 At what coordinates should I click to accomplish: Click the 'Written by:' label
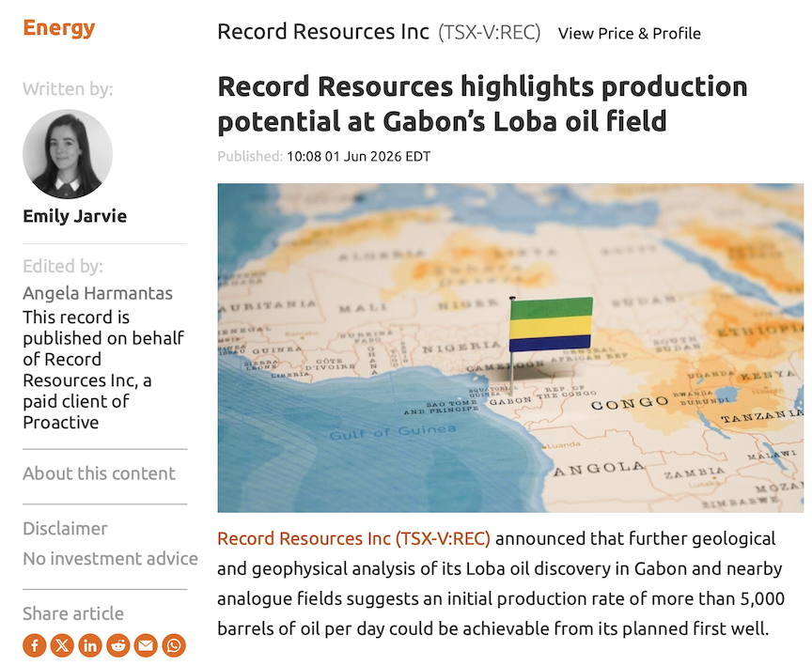[68, 89]
